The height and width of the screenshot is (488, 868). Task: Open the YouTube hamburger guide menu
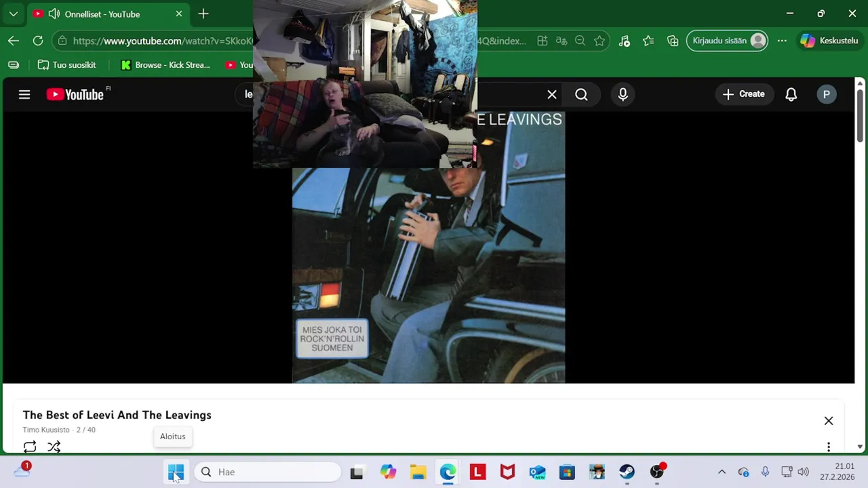click(x=24, y=95)
